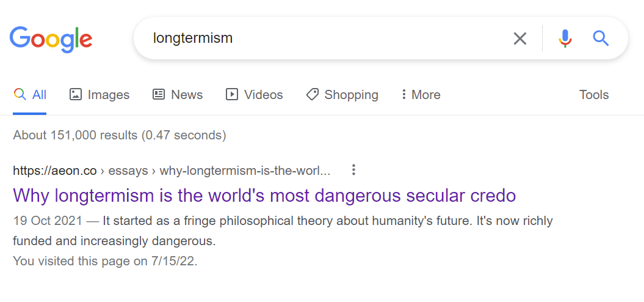Image resolution: width=644 pixels, height=302 pixels.
Task: Clear the search box with the X icon
Action: 520,39
